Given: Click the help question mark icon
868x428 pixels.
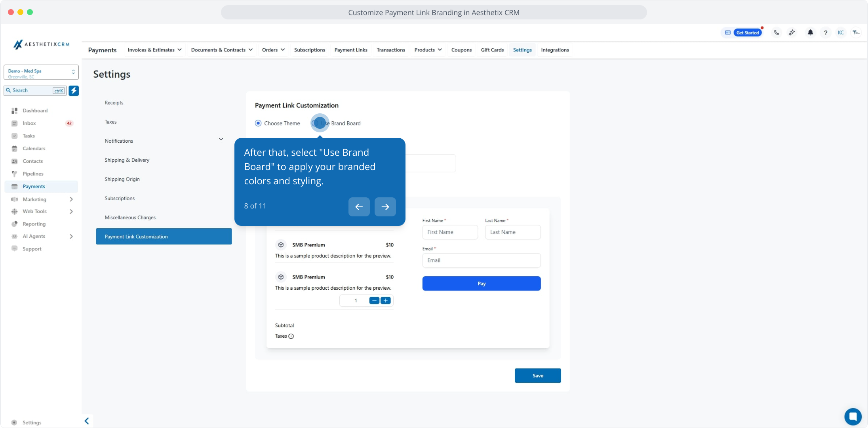Looking at the screenshot, I should tap(826, 33).
